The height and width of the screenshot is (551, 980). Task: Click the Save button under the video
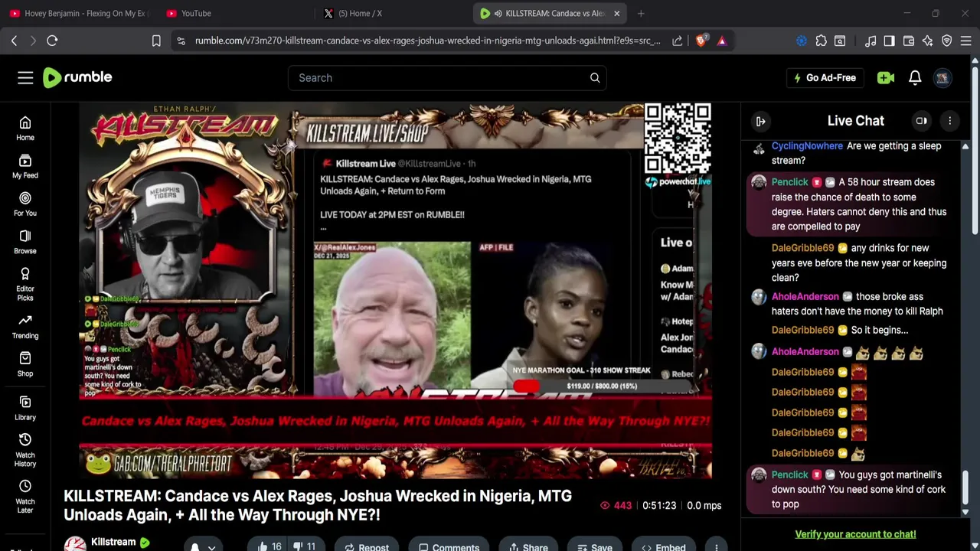click(x=594, y=546)
